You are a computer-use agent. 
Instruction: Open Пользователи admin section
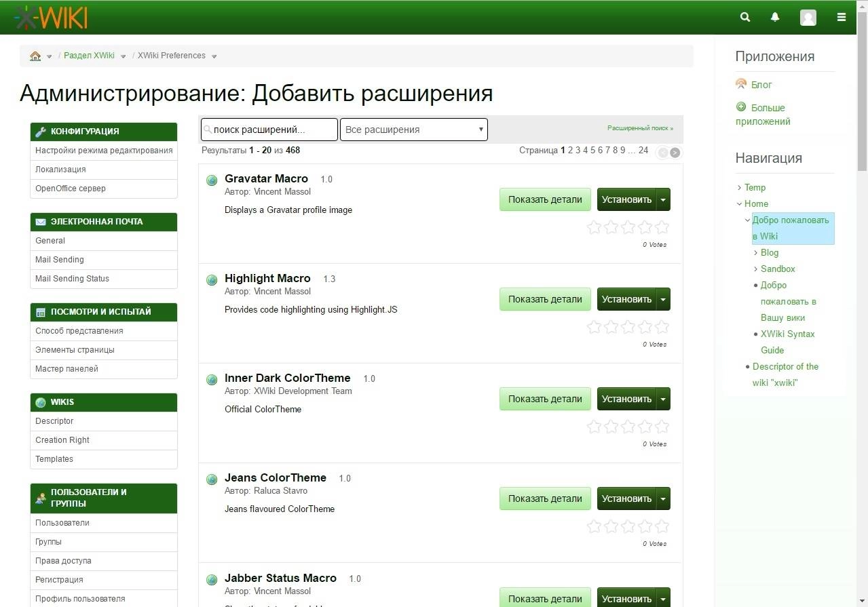104,523
